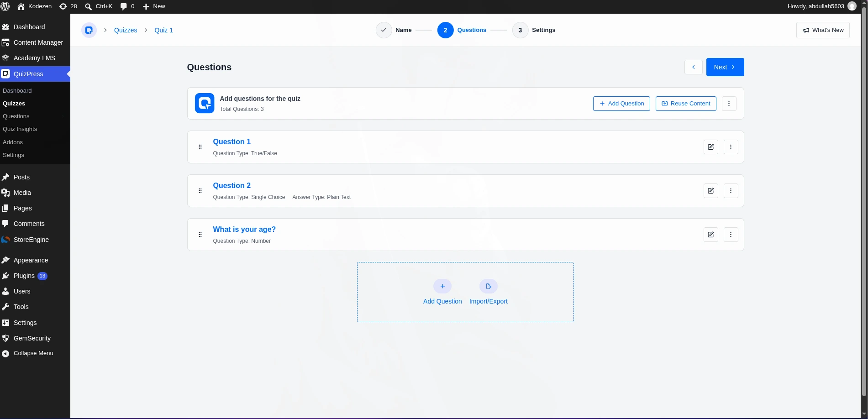This screenshot has width=868, height=419.
Task: Open the StoreEngine sidebar item
Action: pyautogui.click(x=35, y=240)
